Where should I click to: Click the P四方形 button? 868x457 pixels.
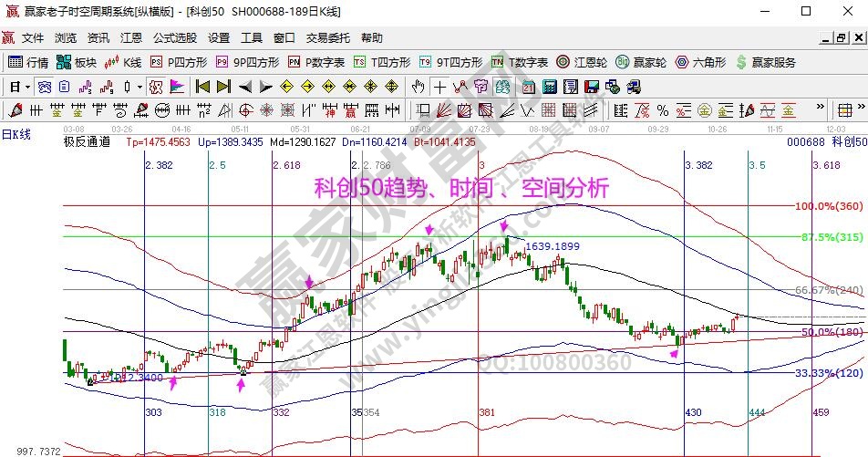pos(179,62)
